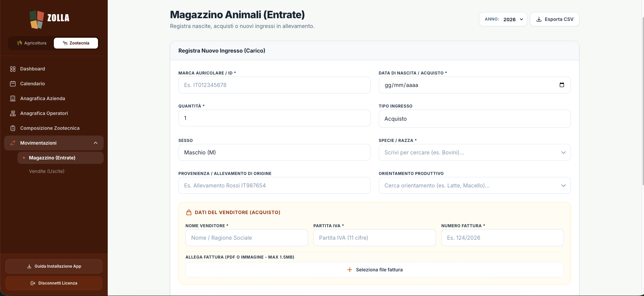Select Magazzino (Entrate) submenu item
The width and height of the screenshot is (644, 296).
point(61,158)
